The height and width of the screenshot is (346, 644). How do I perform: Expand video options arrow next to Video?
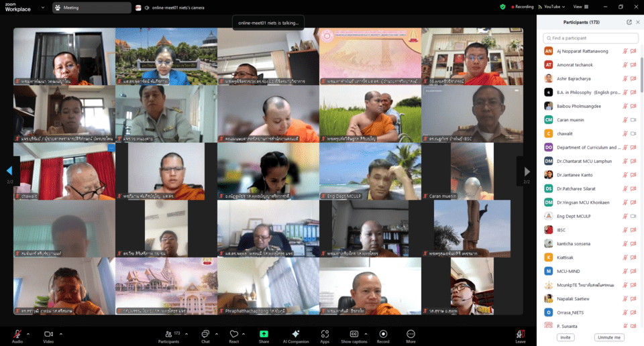coord(60,333)
